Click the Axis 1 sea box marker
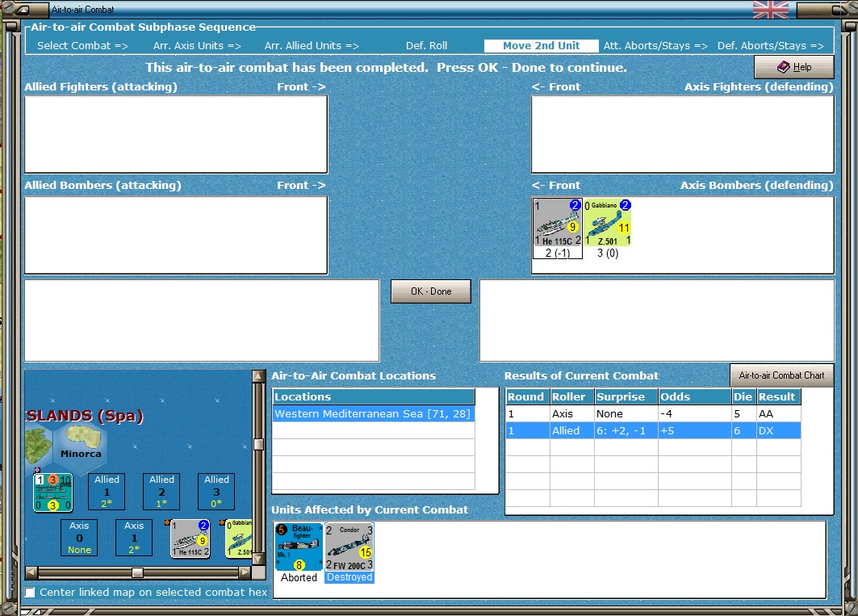 point(134,537)
